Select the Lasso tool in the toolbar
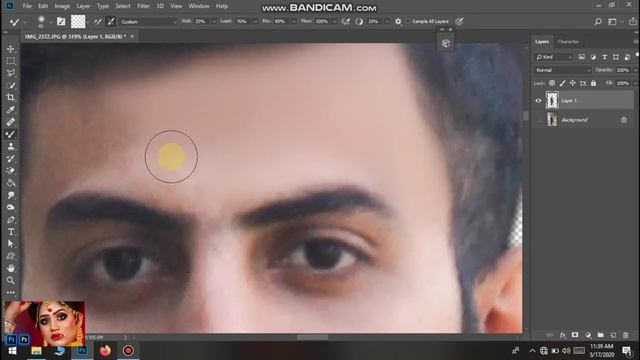Screen dimensions: 640x360 11,73
